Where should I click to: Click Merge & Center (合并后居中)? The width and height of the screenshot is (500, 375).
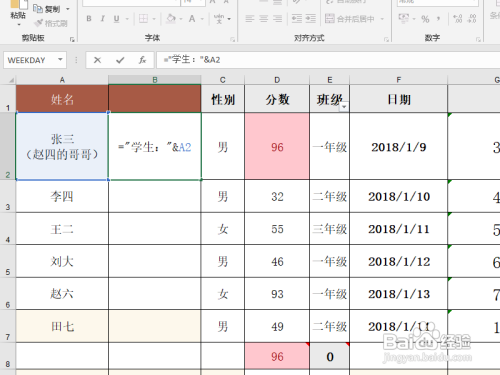coord(350,19)
